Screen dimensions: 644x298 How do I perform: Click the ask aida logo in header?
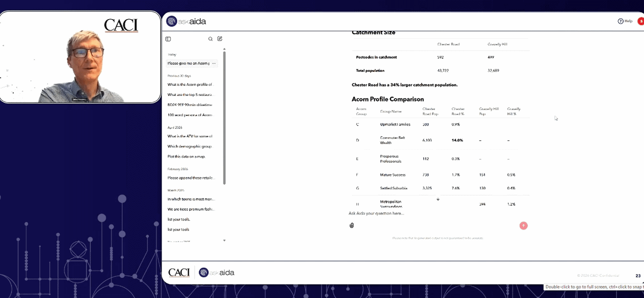pos(186,21)
